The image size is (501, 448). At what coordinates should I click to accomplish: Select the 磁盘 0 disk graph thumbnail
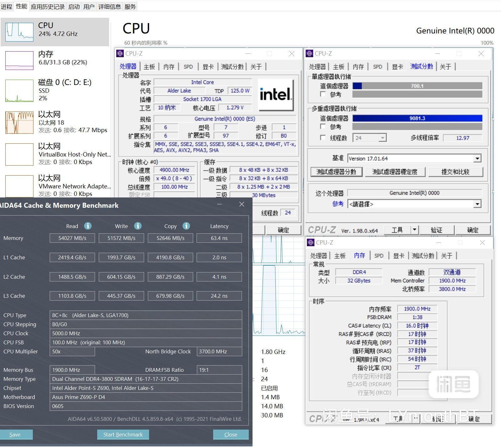19,91
